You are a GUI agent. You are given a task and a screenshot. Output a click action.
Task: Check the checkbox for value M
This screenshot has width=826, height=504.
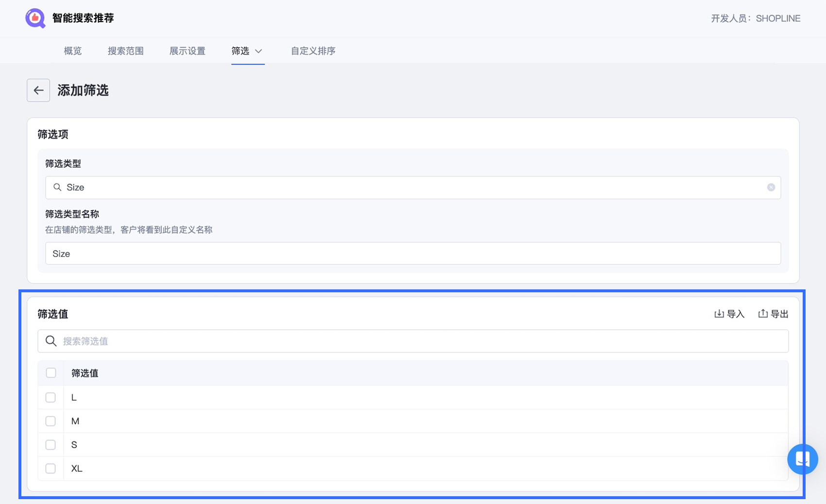pos(51,421)
